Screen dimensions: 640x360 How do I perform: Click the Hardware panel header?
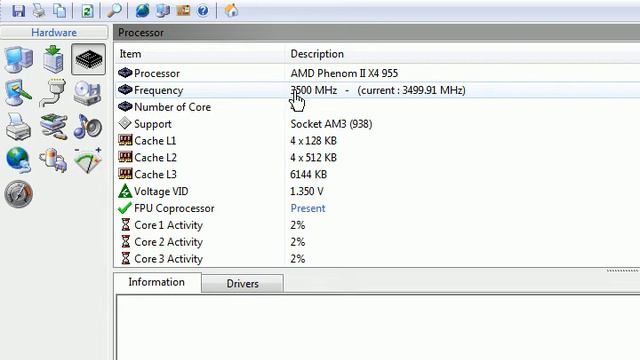point(54,33)
